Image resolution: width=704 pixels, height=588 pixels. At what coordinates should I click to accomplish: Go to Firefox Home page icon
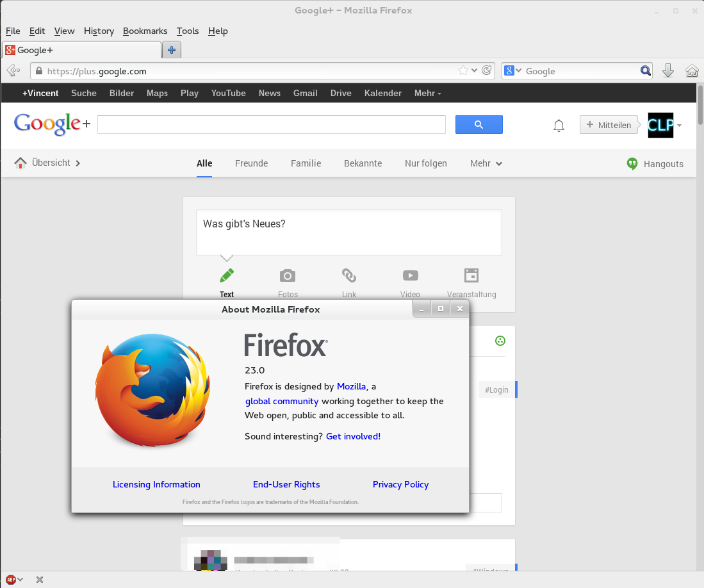691,71
